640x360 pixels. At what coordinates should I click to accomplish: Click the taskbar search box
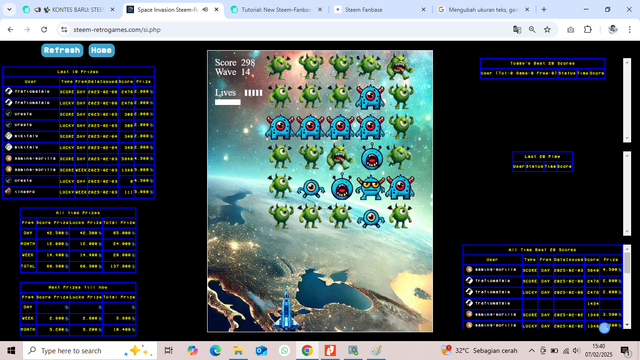pyautogui.click(x=90, y=351)
